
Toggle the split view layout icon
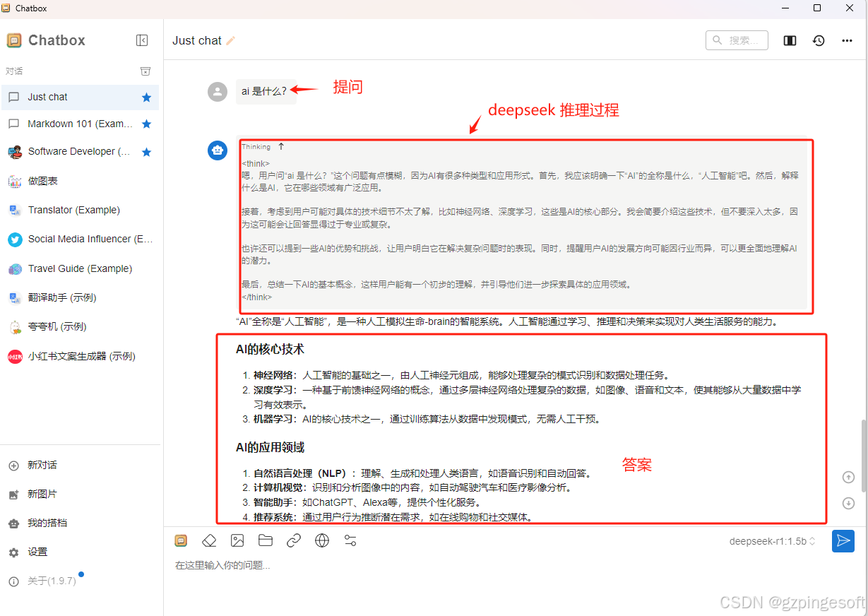[x=790, y=41]
